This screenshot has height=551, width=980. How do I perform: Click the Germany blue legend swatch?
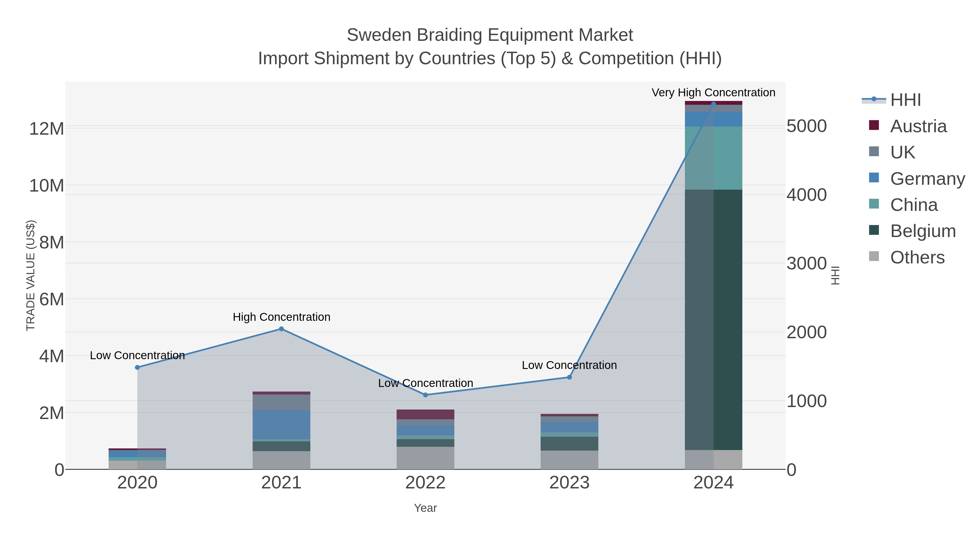click(874, 178)
